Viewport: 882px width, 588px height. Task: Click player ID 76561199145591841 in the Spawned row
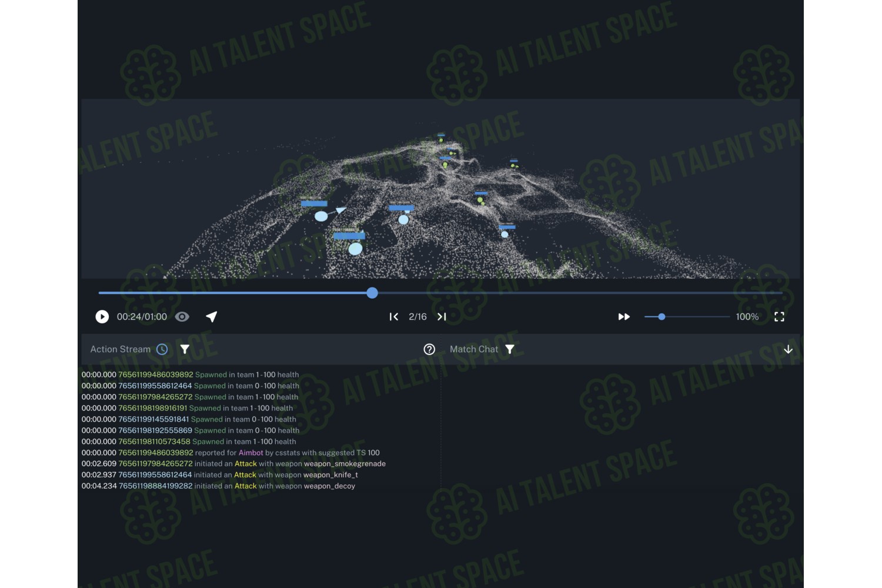[153, 419]
